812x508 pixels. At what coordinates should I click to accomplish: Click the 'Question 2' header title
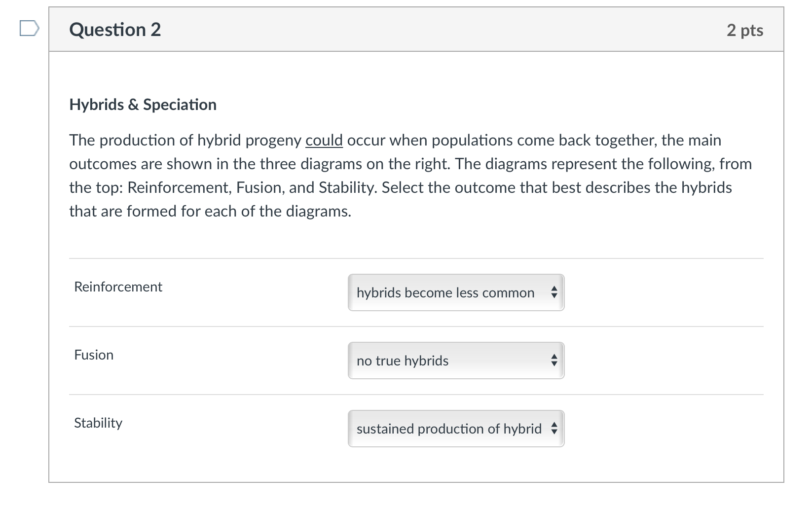tap(115, 30)
